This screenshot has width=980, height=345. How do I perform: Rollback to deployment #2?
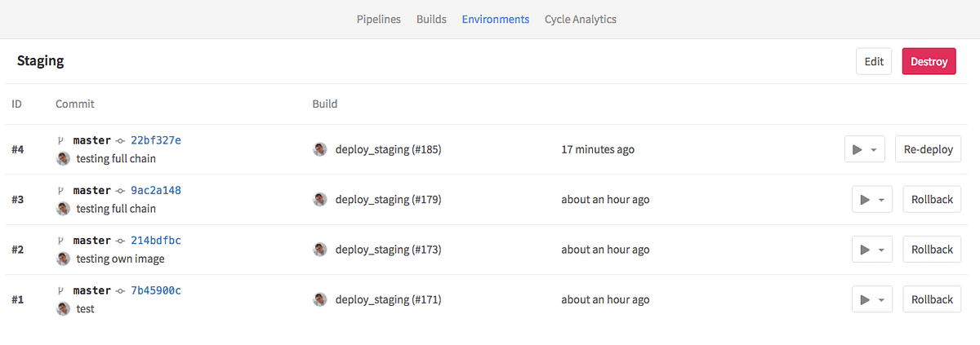pos(932,250)
